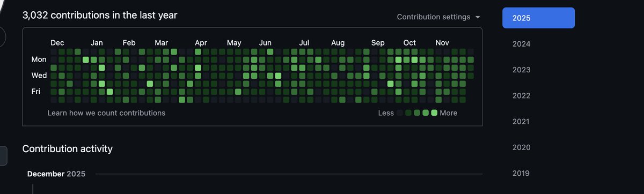Viewport: 644px width, 194px height.
Task: Click the Mon row label
Action: point(39,59)
